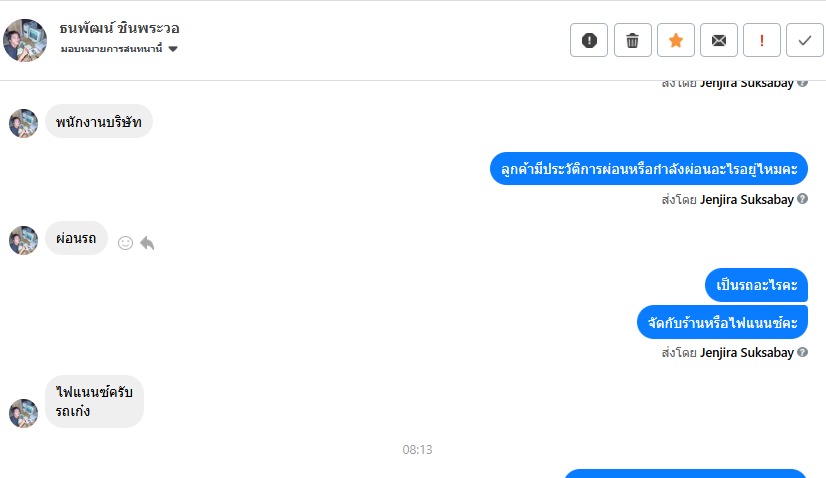826x478 pixels.
Task: Expand the assign conversation dropdown arrow
Action: click(x=173, y=49)
